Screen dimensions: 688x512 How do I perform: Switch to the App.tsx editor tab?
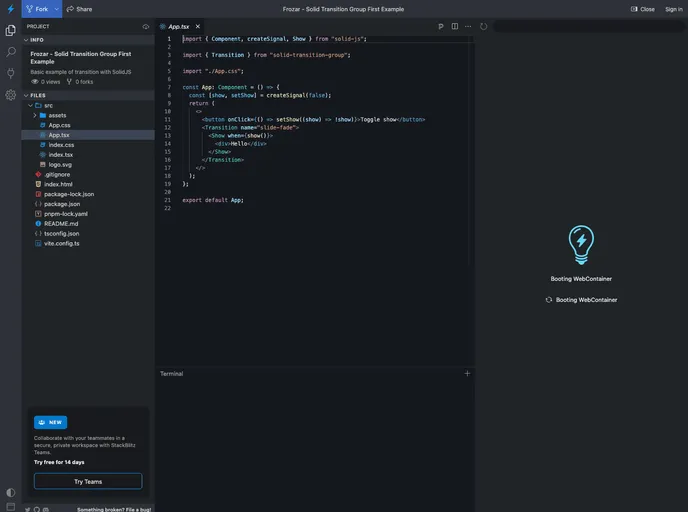pyautogui.click(x=178, y=26)
